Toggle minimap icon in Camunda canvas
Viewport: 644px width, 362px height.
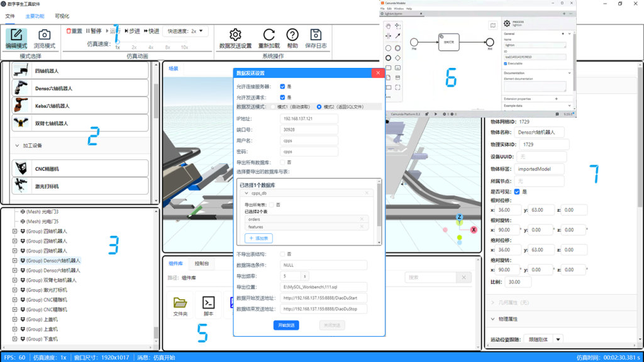point(492,26)
